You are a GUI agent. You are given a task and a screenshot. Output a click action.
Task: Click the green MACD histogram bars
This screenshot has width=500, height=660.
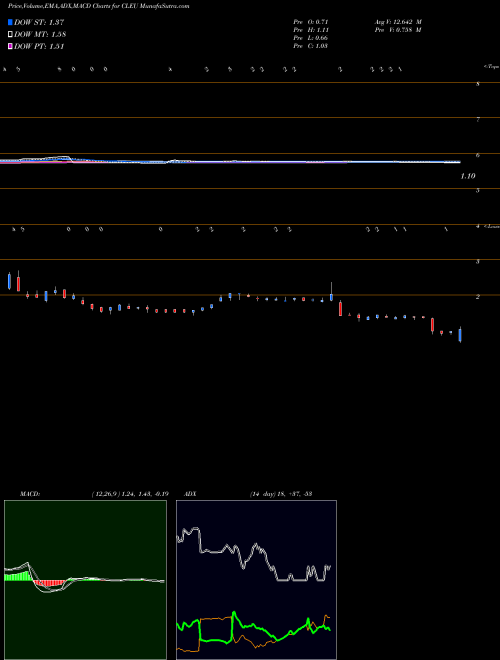(x=19, y=576)
